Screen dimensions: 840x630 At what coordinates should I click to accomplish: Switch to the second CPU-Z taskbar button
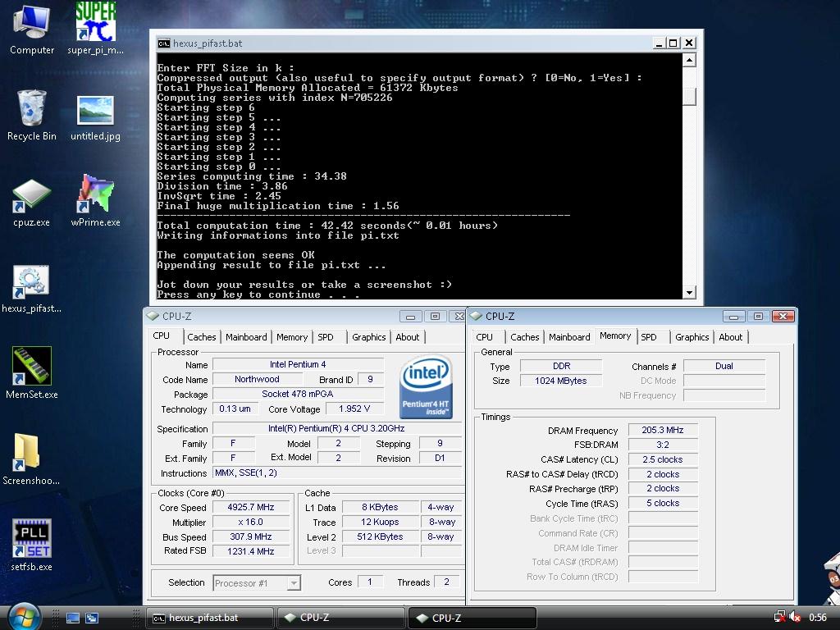(x=472, y=618)
